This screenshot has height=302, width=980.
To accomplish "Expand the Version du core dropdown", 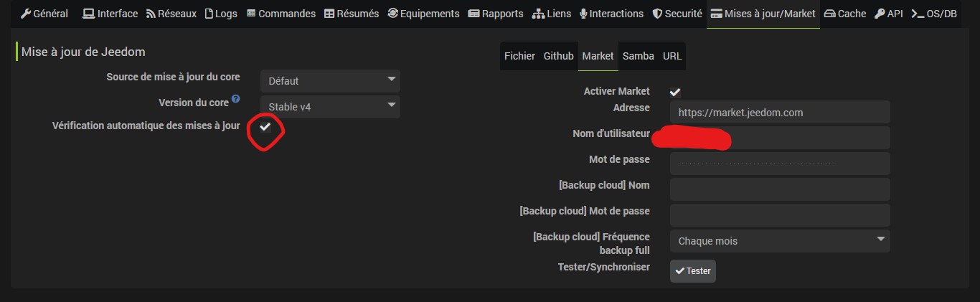I will [330, 107].
